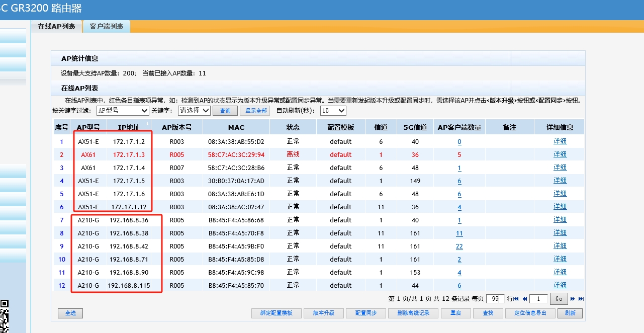Switch to the 客户端列表 tab

pyautogui.click(x=107, y=27)
